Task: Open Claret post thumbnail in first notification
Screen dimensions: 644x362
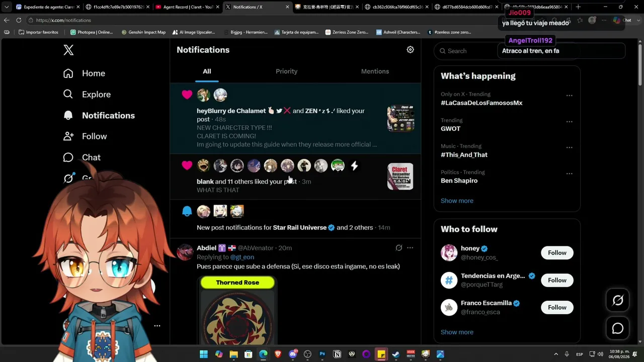Action: (400, 118)
